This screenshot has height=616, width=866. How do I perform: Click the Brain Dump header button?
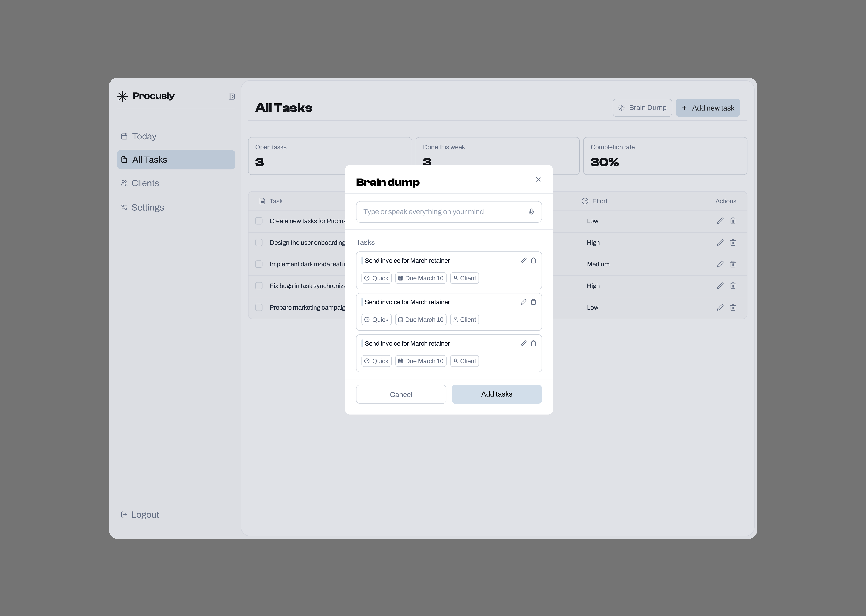(642, 108)
